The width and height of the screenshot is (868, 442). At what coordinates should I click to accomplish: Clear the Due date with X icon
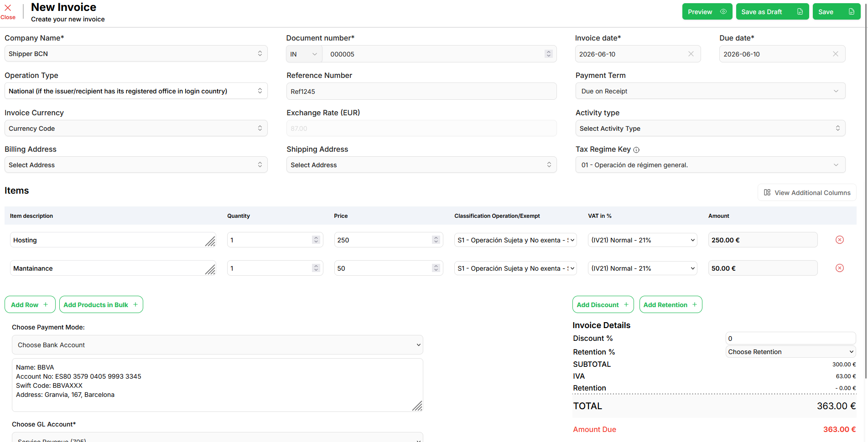click(836, 54)
